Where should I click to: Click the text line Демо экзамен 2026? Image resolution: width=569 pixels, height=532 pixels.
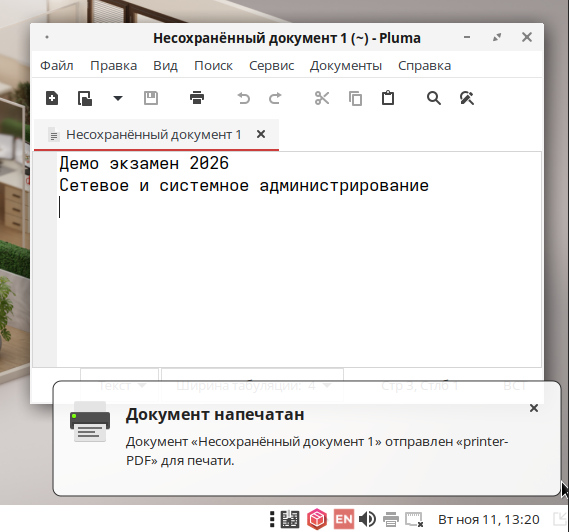click(x=144, y=163)
